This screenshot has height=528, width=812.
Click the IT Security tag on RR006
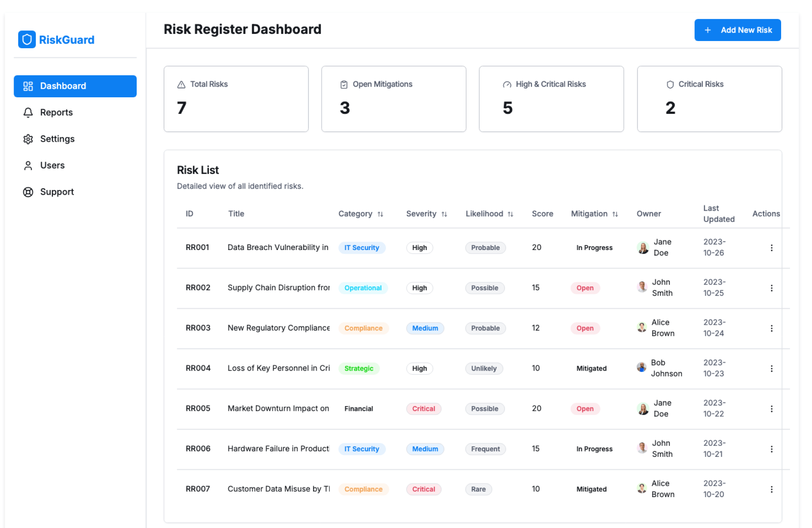click(362, 449)
